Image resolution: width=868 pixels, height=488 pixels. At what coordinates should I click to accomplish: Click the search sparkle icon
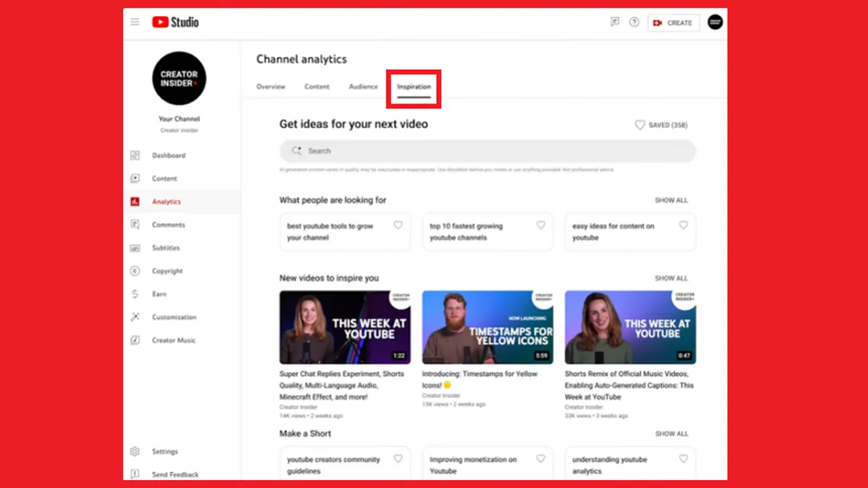tap(297, 151)
